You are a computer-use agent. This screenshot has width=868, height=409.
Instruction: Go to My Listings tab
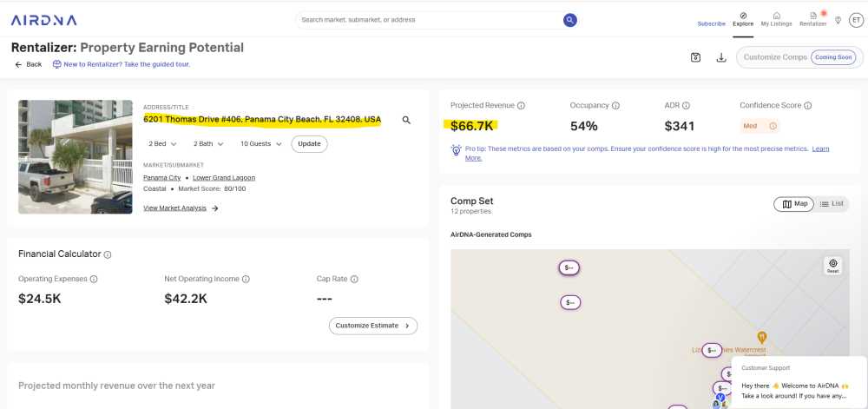tap(776, 19)
